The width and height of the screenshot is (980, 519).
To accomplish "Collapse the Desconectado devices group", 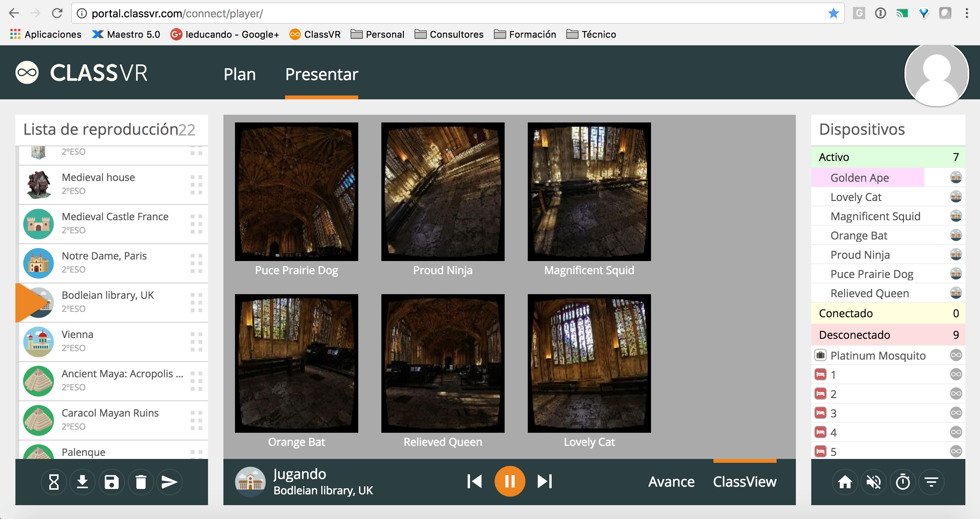I will coord(888,335).
